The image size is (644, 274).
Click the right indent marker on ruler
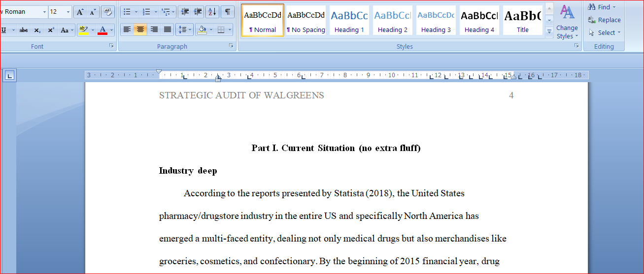click(513, 77)
